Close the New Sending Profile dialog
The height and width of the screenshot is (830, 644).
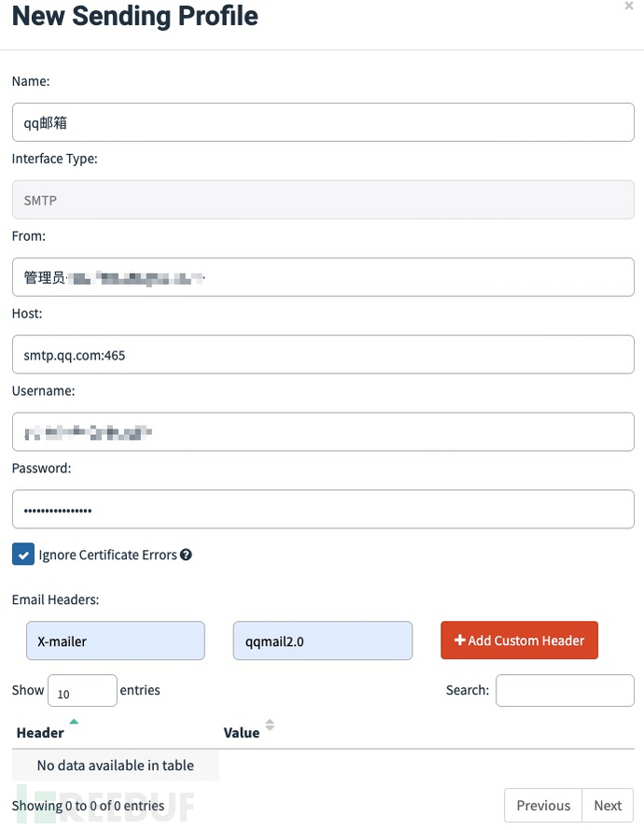tap(630, 7)
